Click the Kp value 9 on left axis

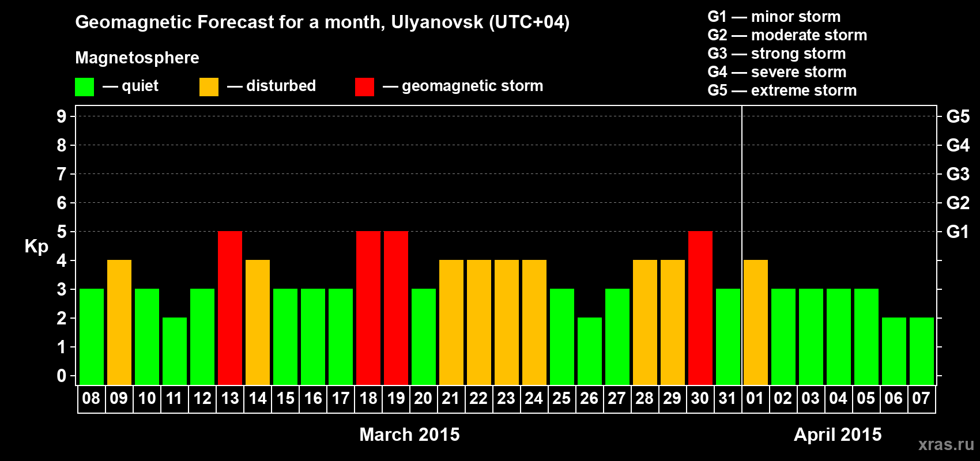[62, 116]
